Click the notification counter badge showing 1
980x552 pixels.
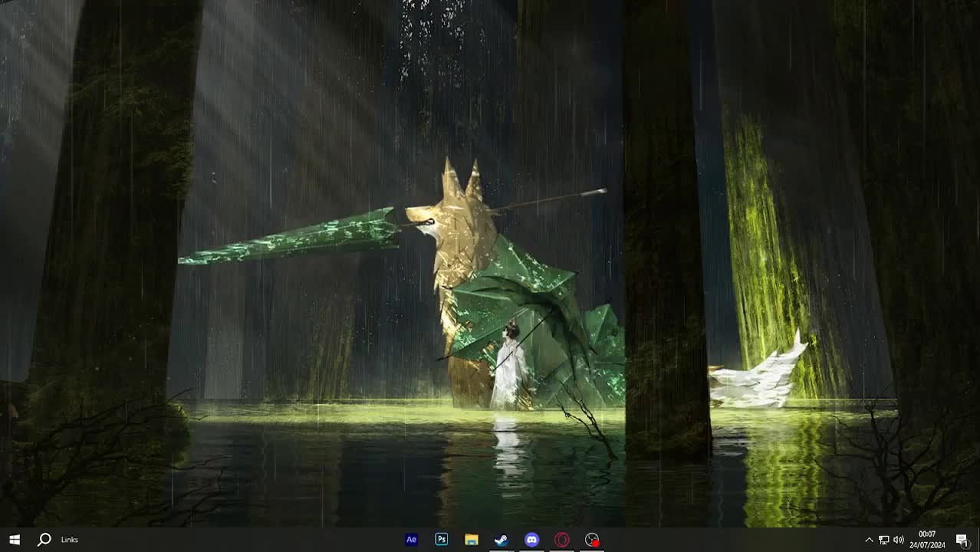(965, 544)
